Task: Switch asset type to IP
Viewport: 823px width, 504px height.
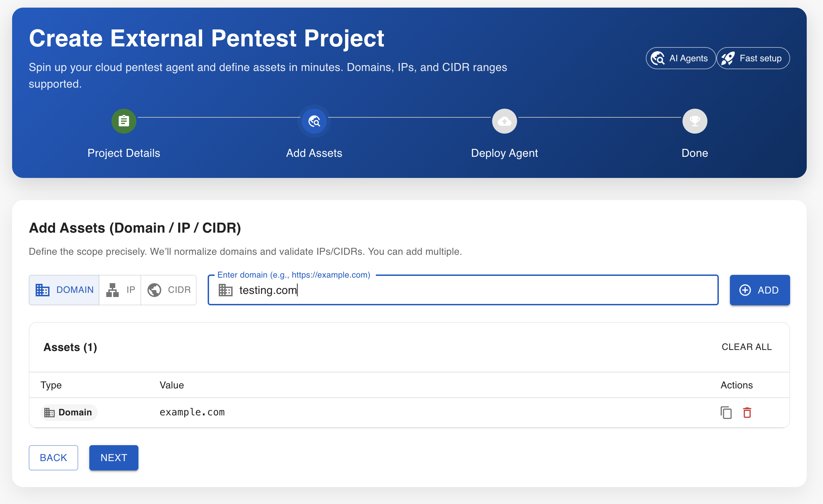Action: pyautogui.click(x=120, y=290)
